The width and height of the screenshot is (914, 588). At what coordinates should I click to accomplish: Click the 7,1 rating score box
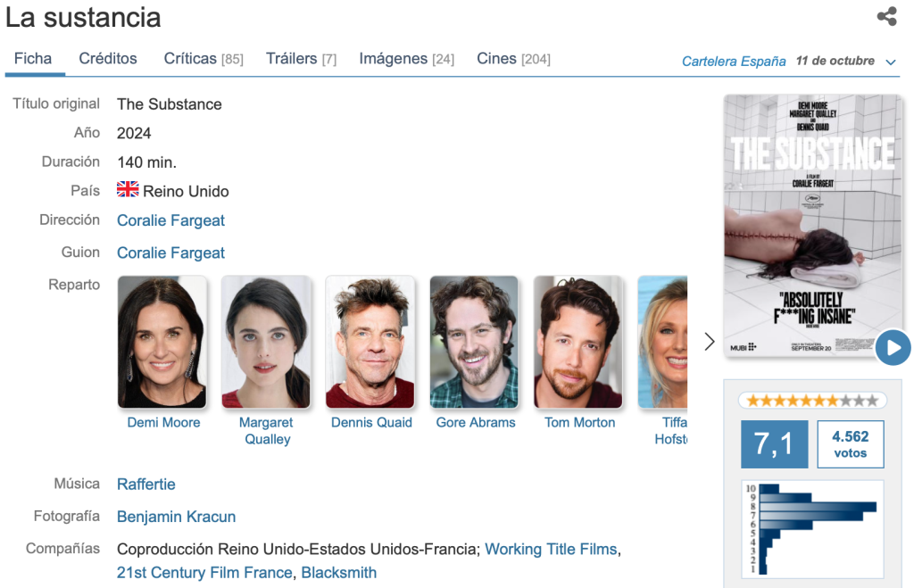click(x=774, y=444)
